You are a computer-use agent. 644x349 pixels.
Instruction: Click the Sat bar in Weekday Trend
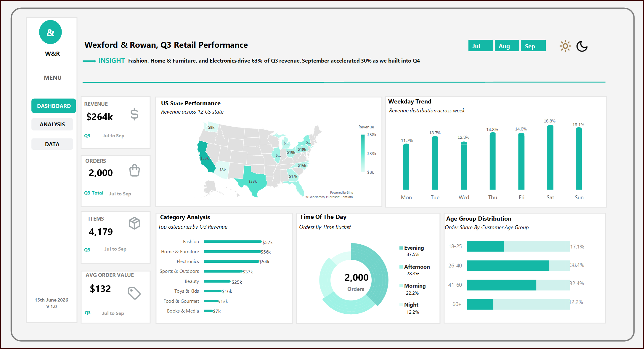[550, 157]
